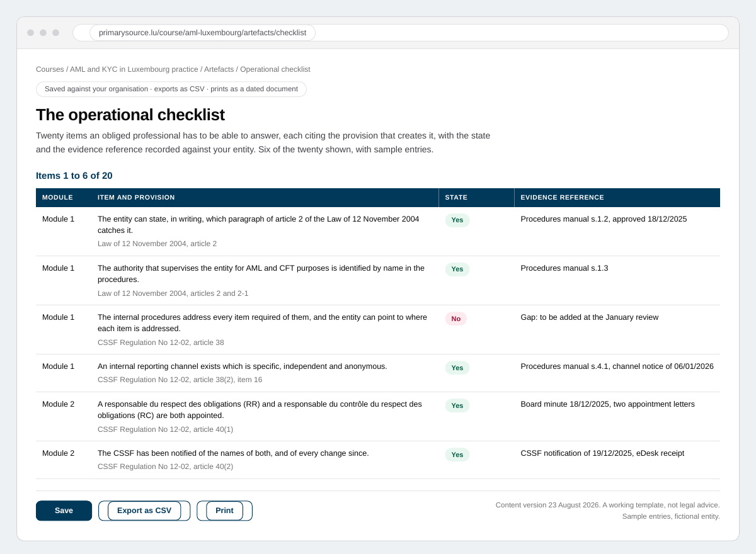Click the 'Items 1 to 6 of 20' heading

[x=74, y=176]
